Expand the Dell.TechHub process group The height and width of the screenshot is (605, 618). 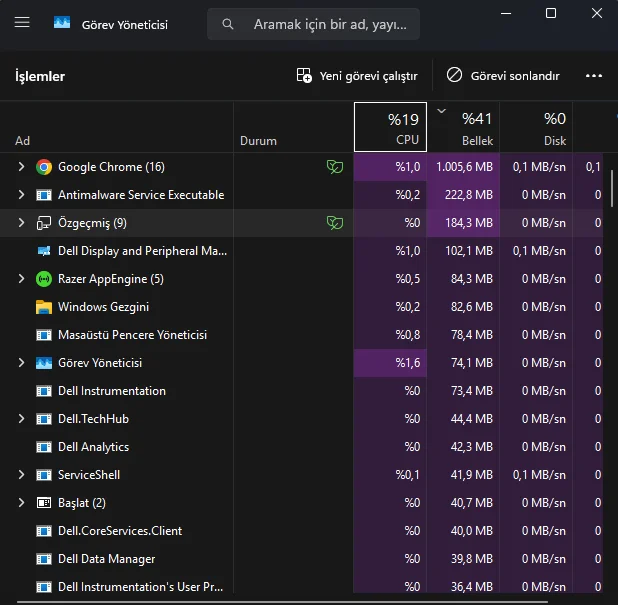tap(21, 419)
